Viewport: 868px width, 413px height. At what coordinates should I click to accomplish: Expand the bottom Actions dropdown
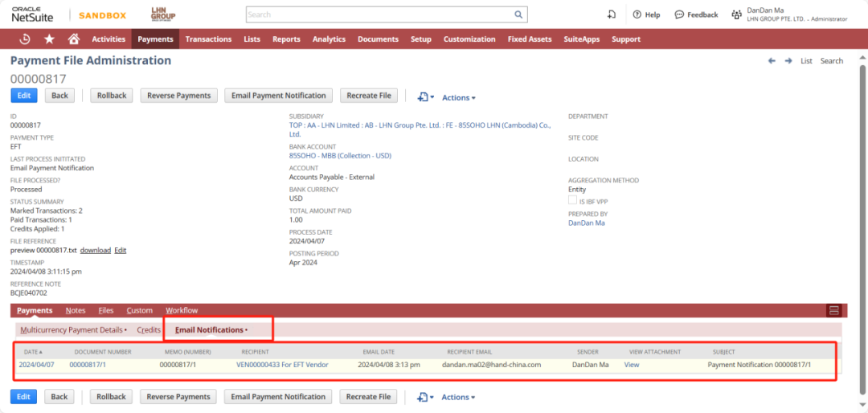tap(458, 397)
